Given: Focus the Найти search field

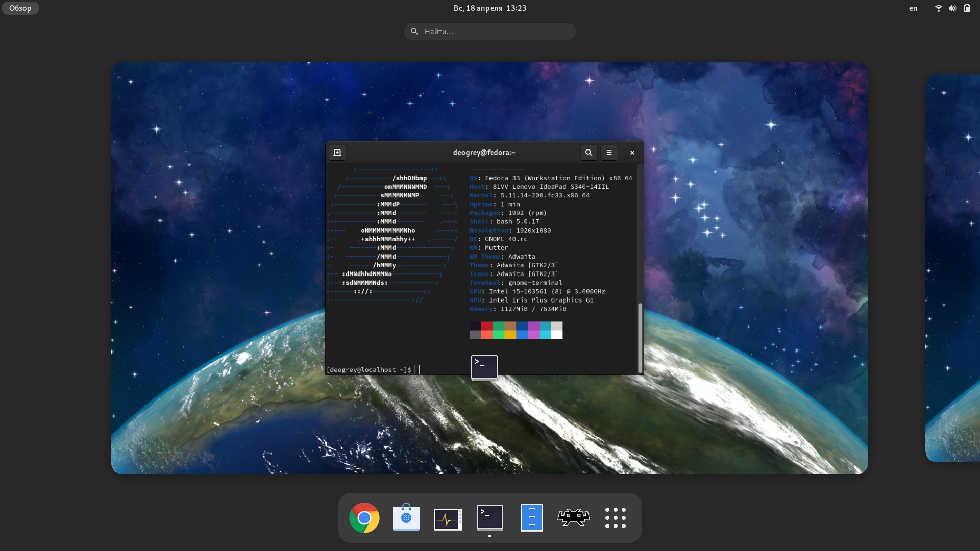Looking at the screenshot, I should click(x=490, y=31).
